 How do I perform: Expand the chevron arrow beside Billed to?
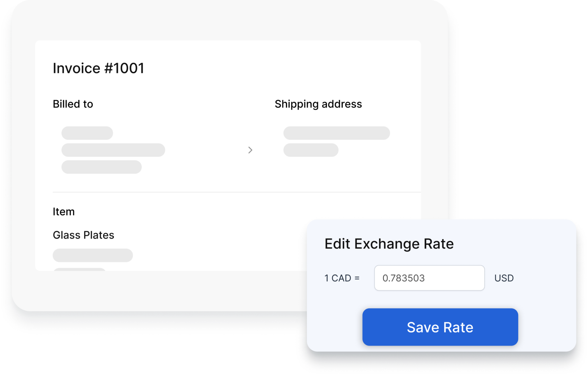click(x=250, y=150)
